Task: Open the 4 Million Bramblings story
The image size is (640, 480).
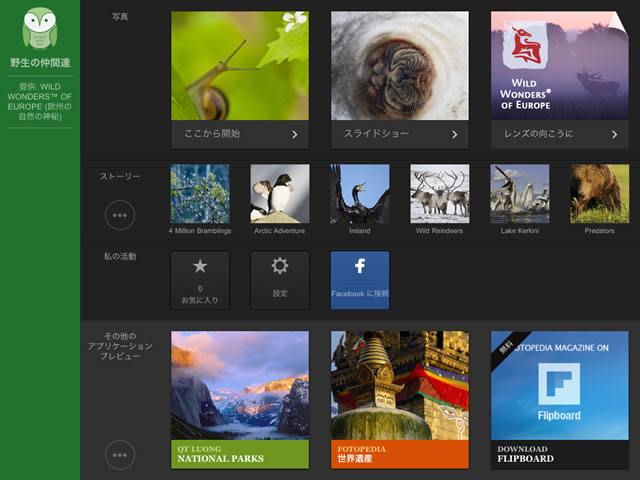Action: pos(200,193)
